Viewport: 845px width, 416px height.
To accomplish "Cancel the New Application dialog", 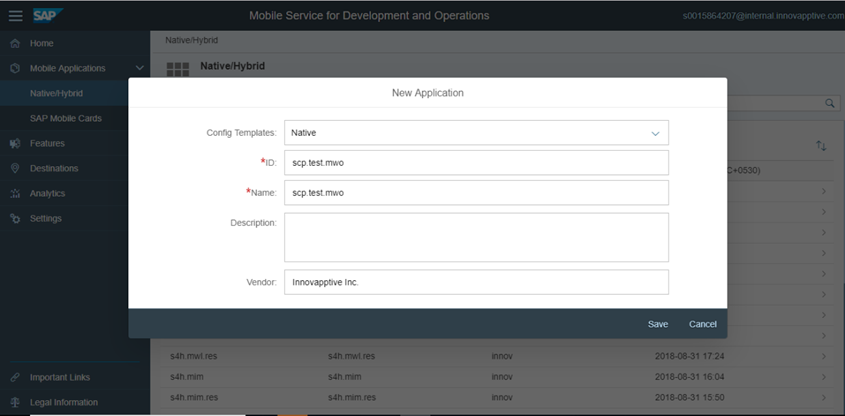I will pos(702,324).
